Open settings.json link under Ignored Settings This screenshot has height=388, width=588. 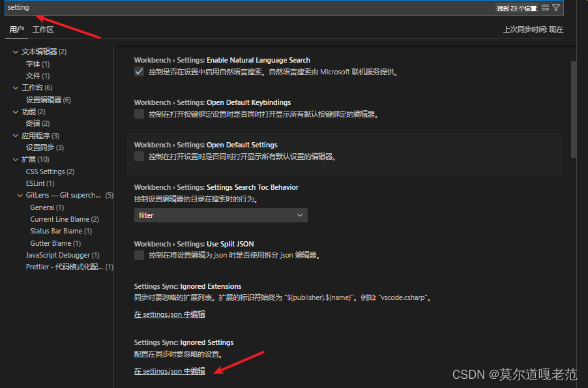tap(169, 371)
